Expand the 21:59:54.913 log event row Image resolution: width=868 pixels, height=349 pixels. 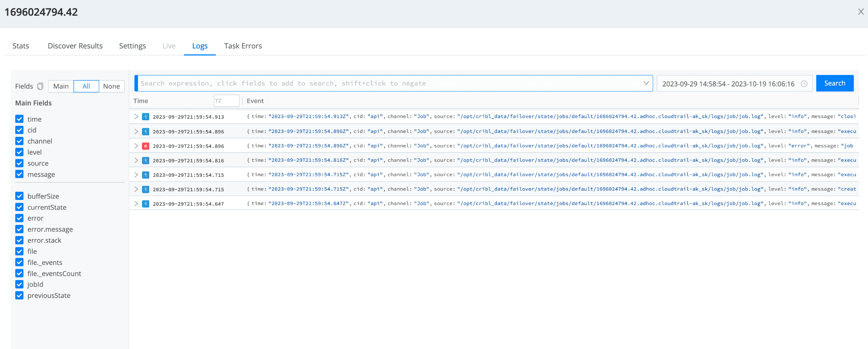coord(136,116)
